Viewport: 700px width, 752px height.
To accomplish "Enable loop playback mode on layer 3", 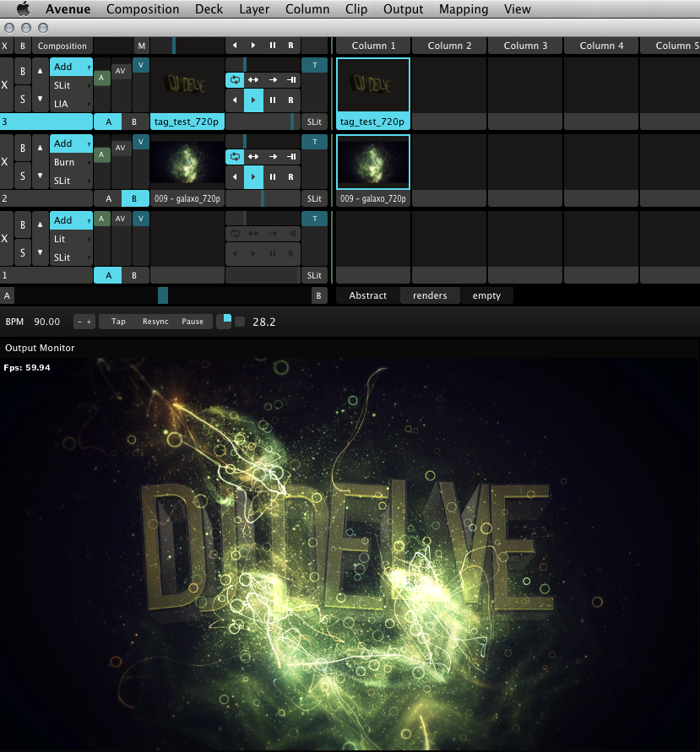I will coord(234,80).
